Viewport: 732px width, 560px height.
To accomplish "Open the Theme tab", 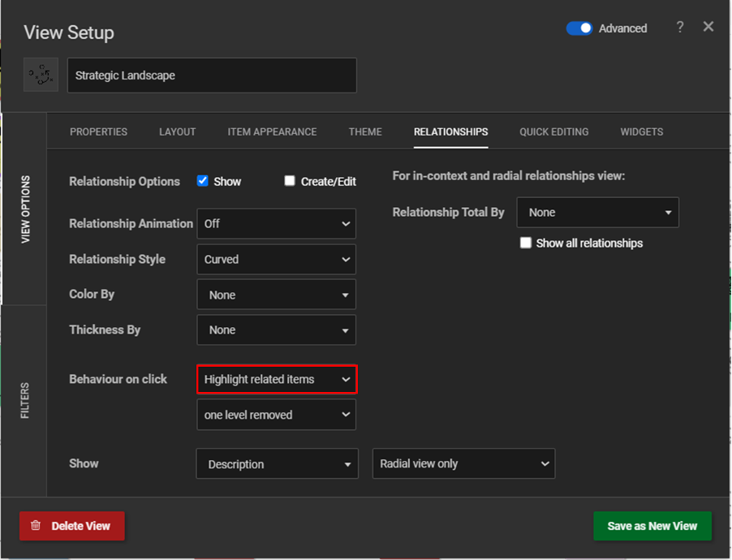I will 365,131.
